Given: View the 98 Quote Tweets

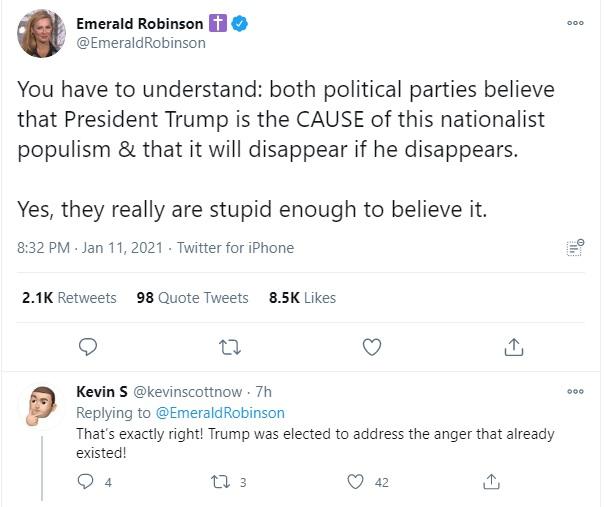Looking at the screenshot, I should click(x=192, y=298).
